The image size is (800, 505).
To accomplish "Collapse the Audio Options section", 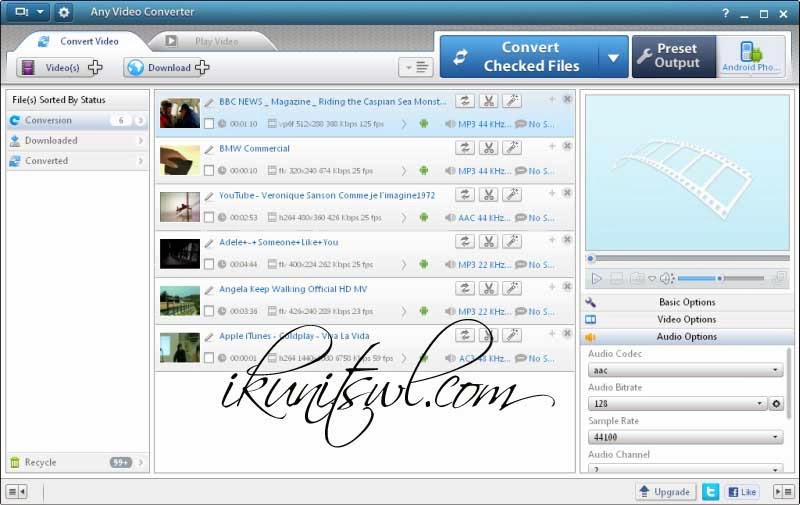I will [x=687, y=337].
